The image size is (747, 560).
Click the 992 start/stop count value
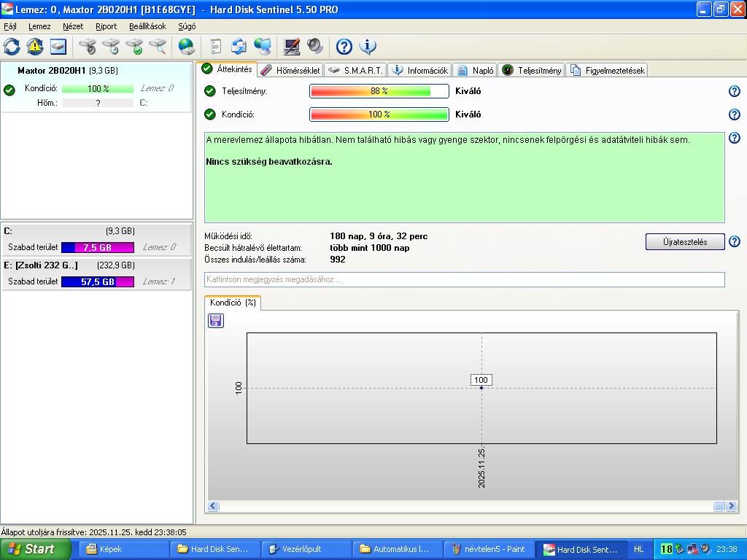pyautogui.click(x=337, y=260)
